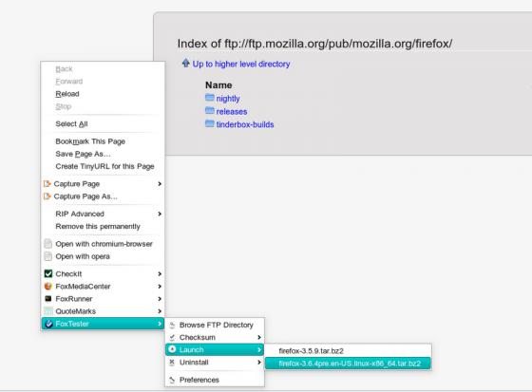The width and height of the screenshot is (532, 392).
Task: Expand the FoxTester submenu arrow
Action: click(160, 324)
